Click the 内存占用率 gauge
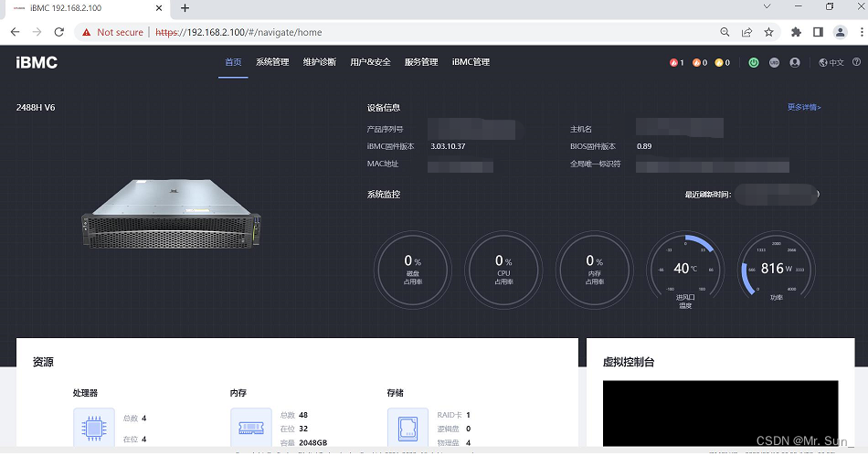The image size is (868, 456). (x=594, y=270)
